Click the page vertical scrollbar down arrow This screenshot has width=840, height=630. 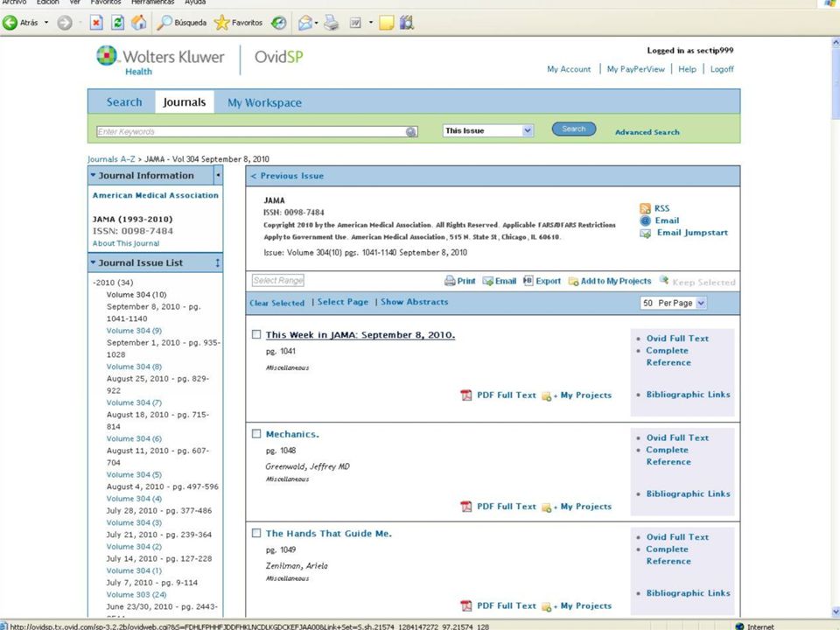835,612
